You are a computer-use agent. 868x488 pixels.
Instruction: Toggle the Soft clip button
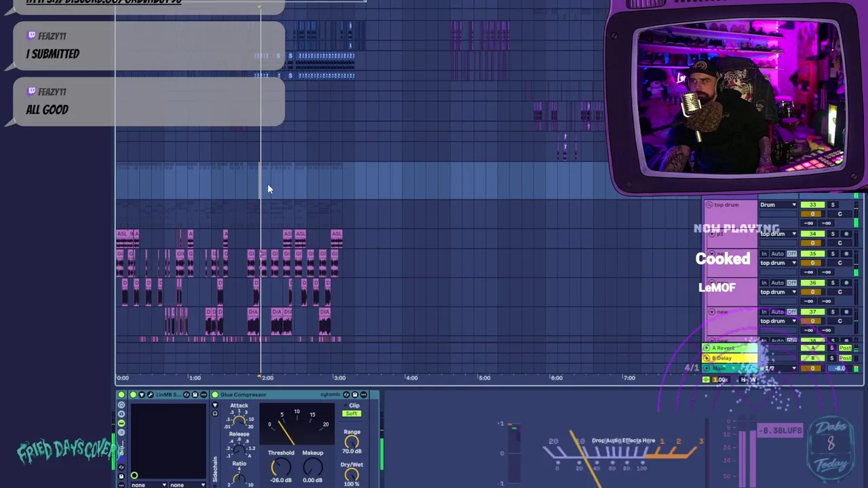351,413
